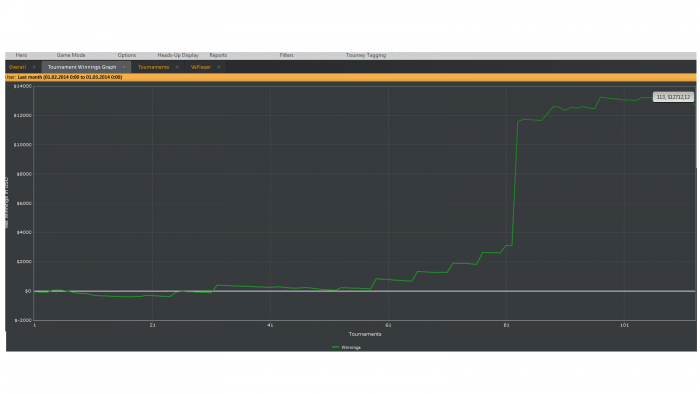Switch to the Overall tab
The image size is (700, 394).
tap(17, 67)
